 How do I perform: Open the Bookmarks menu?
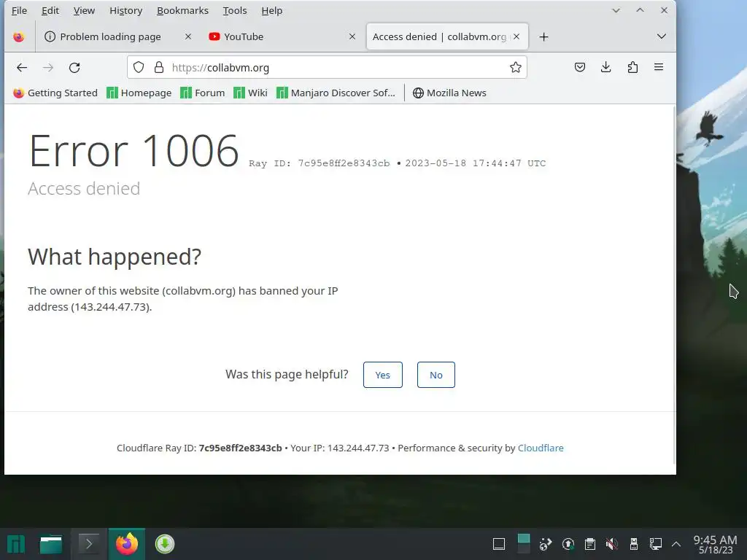[182, 10]
